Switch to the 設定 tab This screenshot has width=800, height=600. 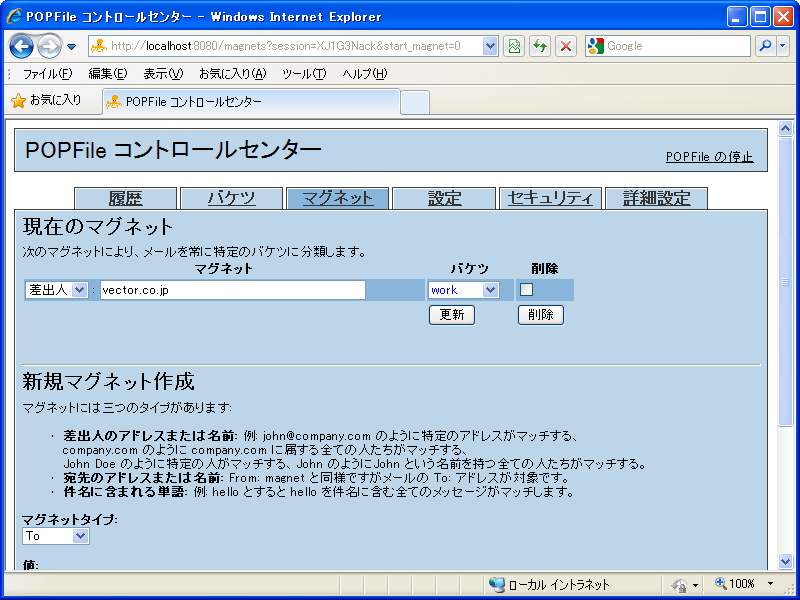pos(444,198)
